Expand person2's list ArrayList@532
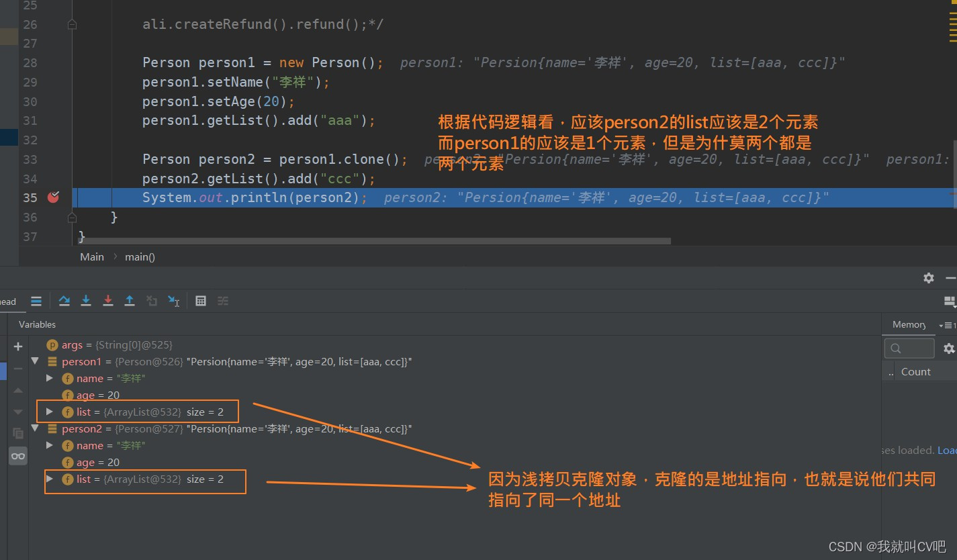This screenshot has height=560, width=957. (x=50, y=479)
